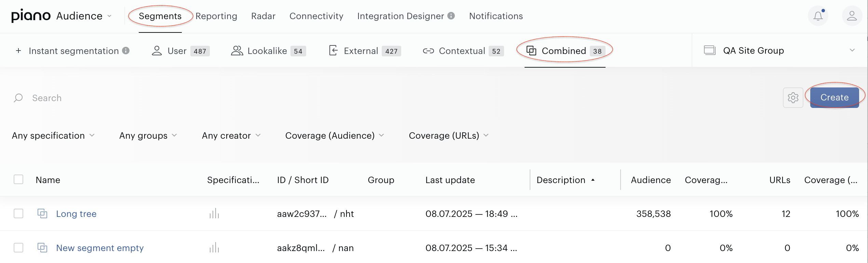Screen dimensions: 868x263
Task: Click Instant segmentation info icon
Action: 126,51
